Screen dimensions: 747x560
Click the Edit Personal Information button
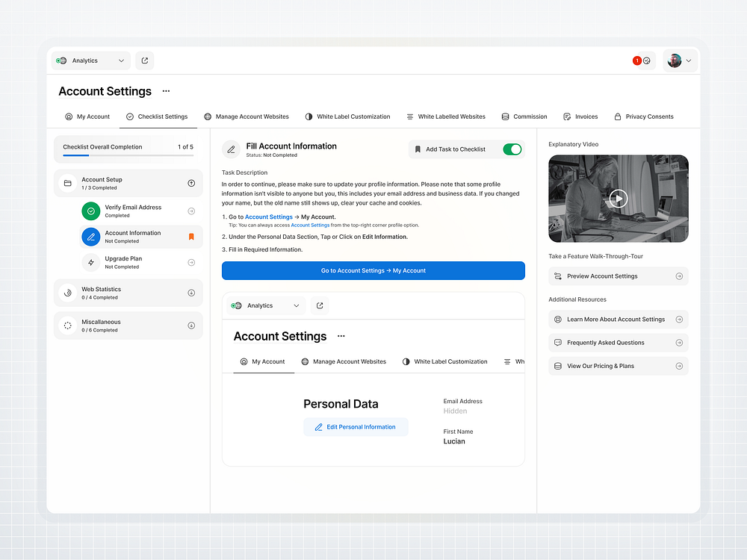[356, 426]
